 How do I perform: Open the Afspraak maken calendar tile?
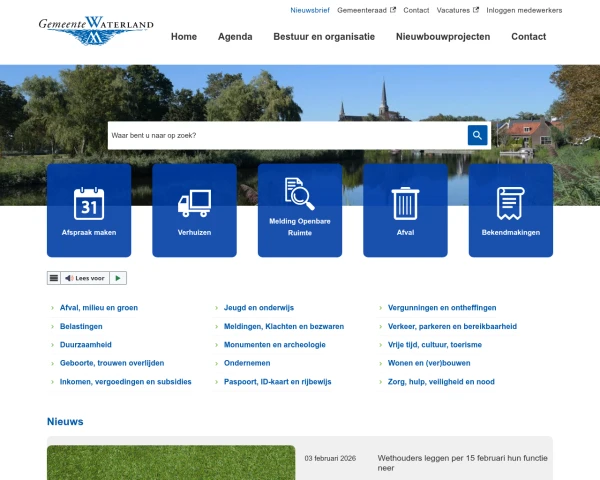tap(89, 210)
